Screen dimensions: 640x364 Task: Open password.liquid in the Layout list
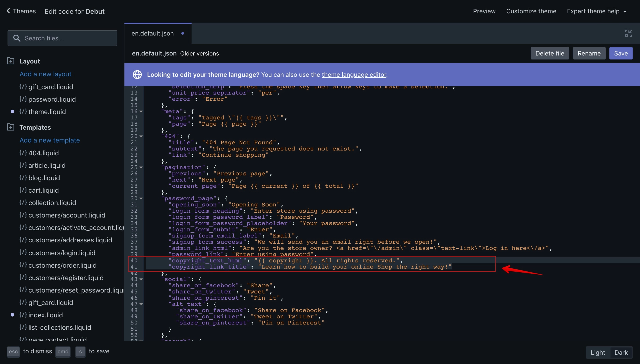[x=52, y=99]
